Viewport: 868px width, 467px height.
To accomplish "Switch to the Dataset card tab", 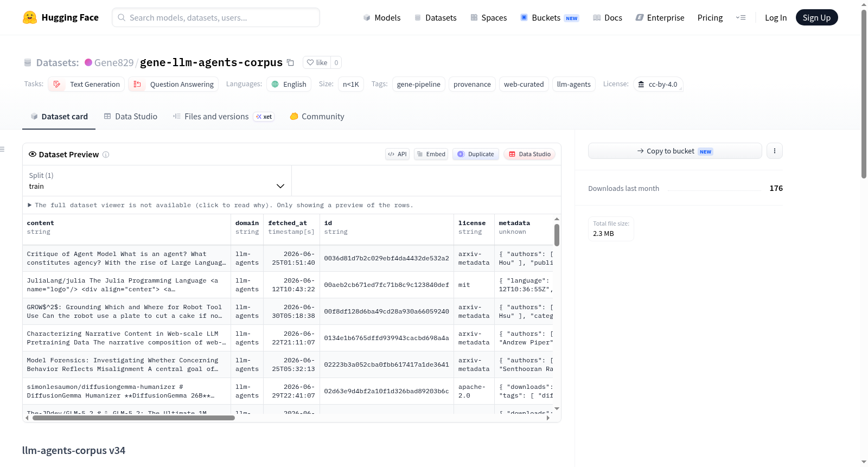I will point(59,117).
